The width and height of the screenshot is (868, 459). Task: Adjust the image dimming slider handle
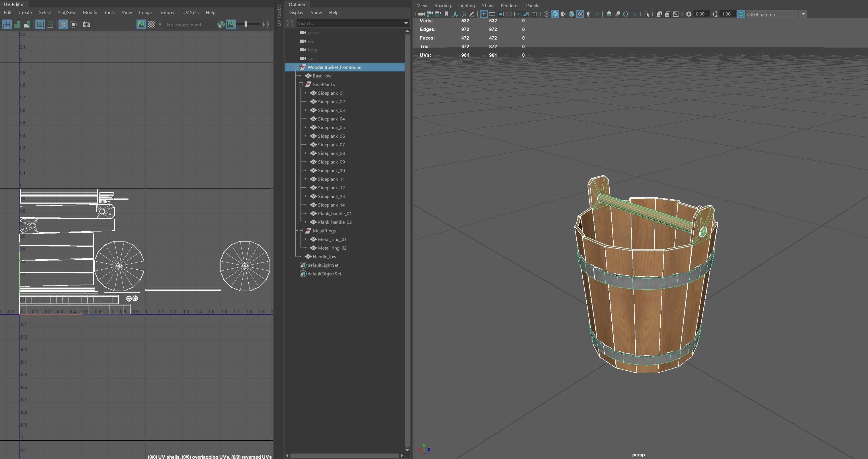click(246, 24)
